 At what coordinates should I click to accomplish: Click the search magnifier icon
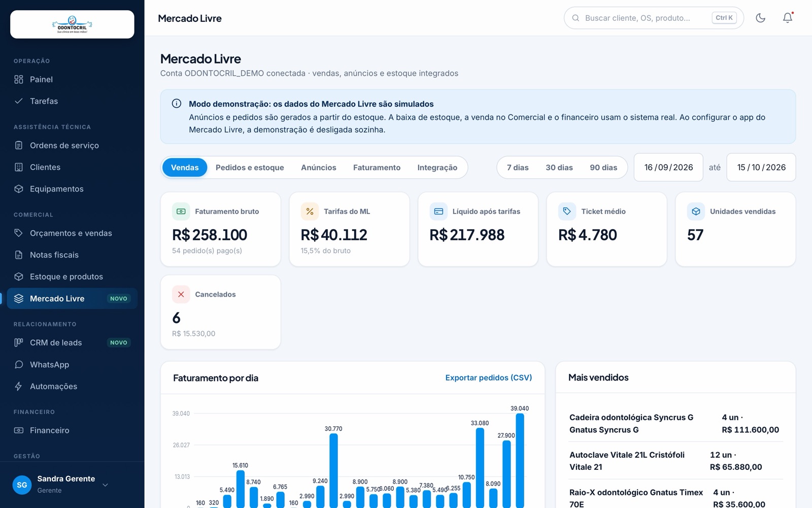[x=576, y=18]
